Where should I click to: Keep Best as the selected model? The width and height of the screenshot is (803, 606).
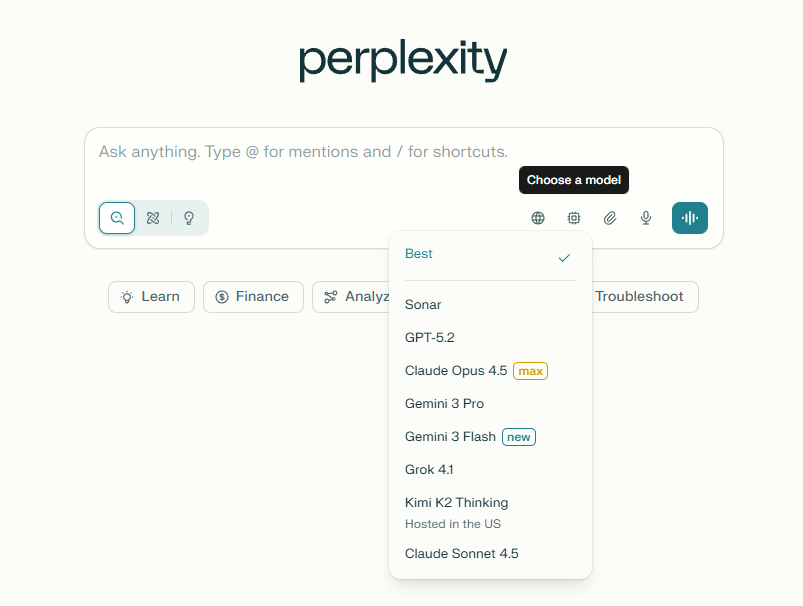pos(470,254)
